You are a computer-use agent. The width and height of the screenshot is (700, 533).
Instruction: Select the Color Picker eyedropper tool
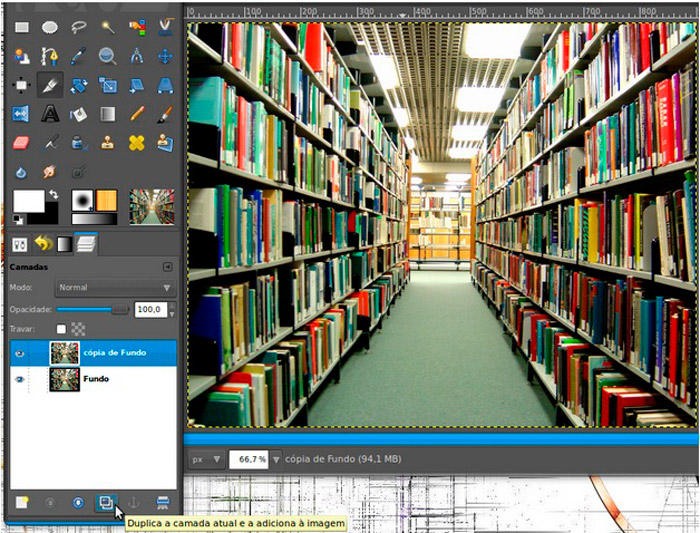[x=79, y=56]
